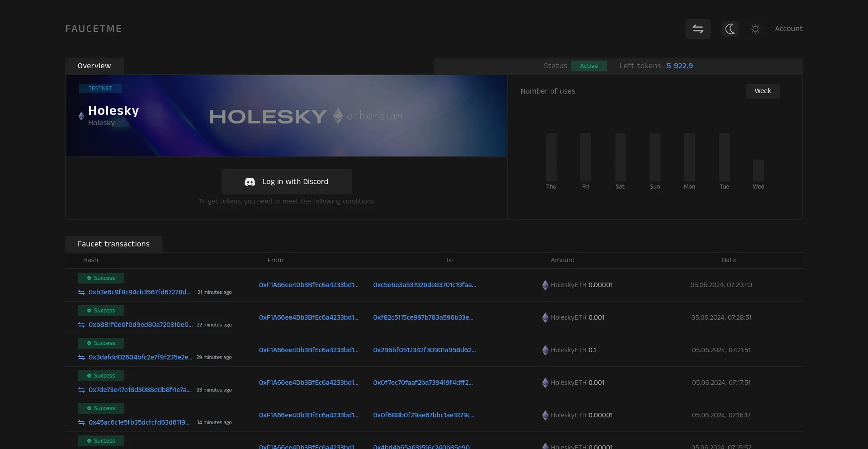Open the Week period dropdown
This screenshot has height=449, width=868.
[763, 91]
